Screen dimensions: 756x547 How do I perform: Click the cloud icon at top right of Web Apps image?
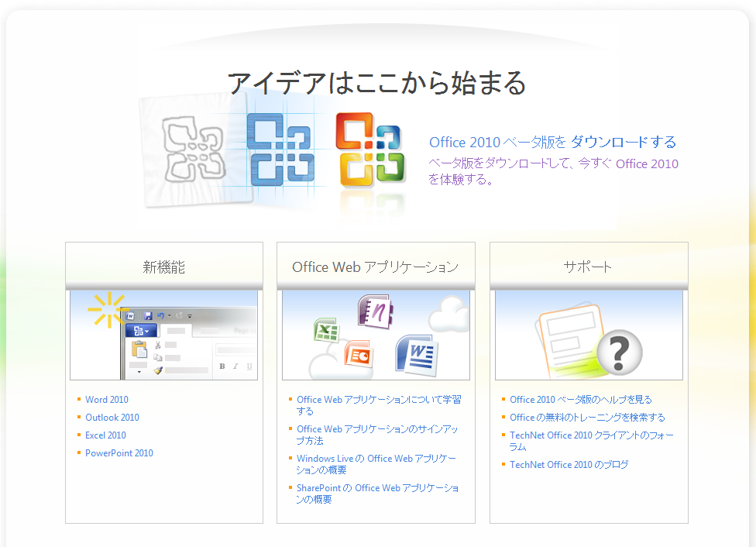tap(449, 314)
